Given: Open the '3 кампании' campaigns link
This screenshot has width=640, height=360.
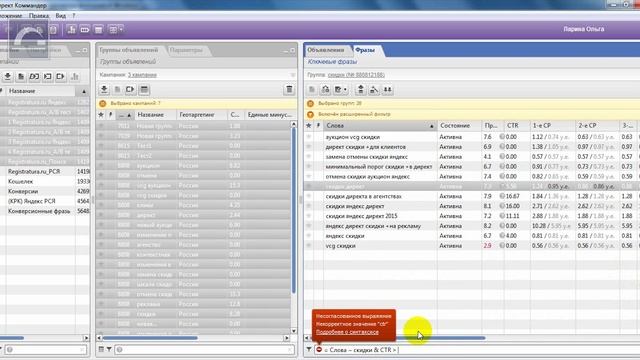Looking at the screenshot, I should click(142, 75).
